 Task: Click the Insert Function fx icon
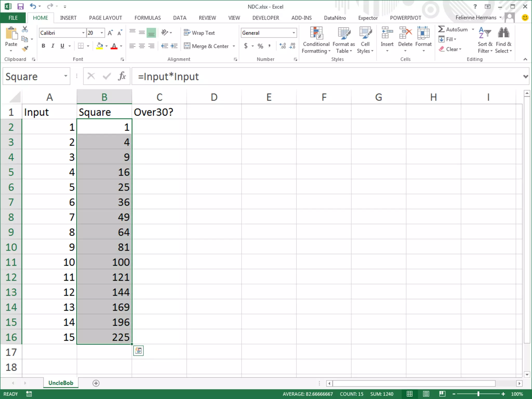[122, 76]
